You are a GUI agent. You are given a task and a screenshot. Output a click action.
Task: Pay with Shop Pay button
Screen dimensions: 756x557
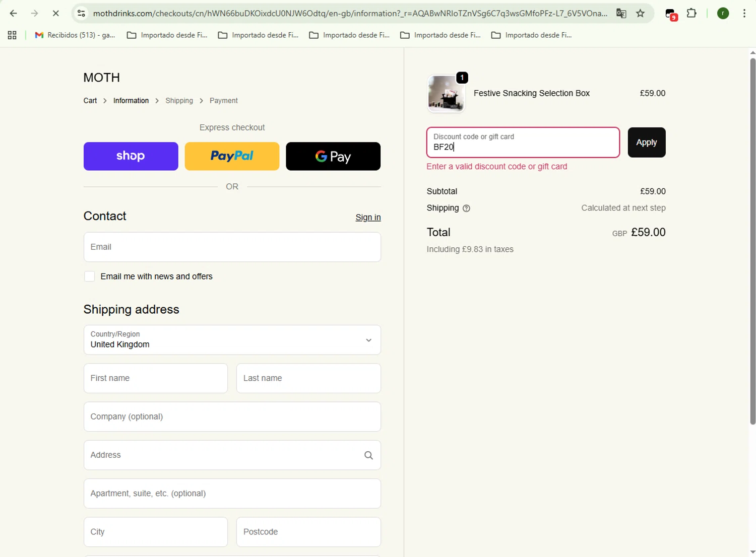click(131, 156)
